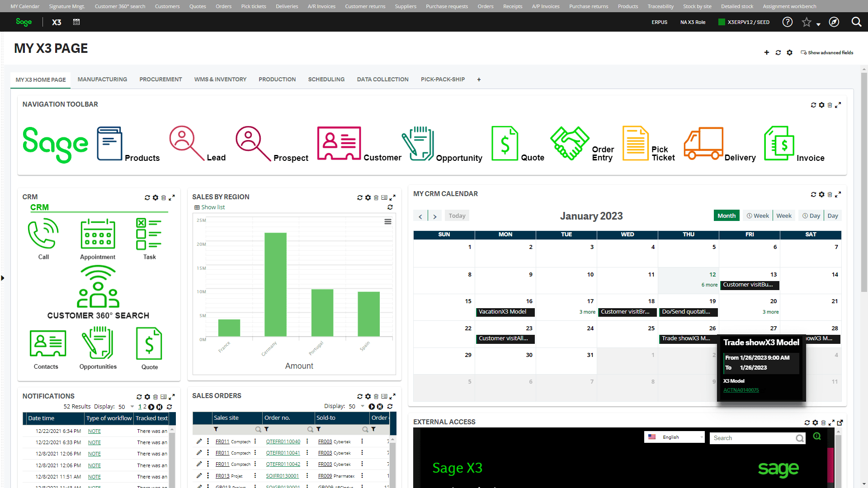
Task: Switch to Manufacturing tab
Action: 102,79
